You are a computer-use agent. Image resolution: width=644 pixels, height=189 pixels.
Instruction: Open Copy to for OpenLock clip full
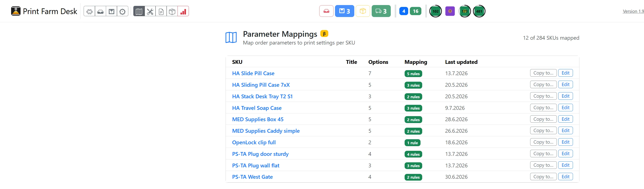[x=543, y=142]
